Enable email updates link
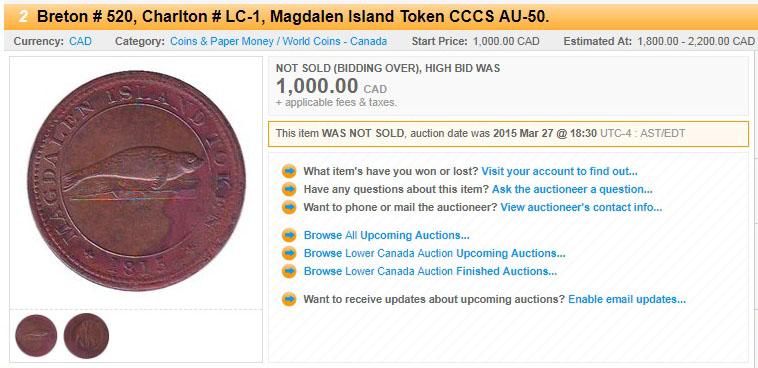 [x=627, y=299]
